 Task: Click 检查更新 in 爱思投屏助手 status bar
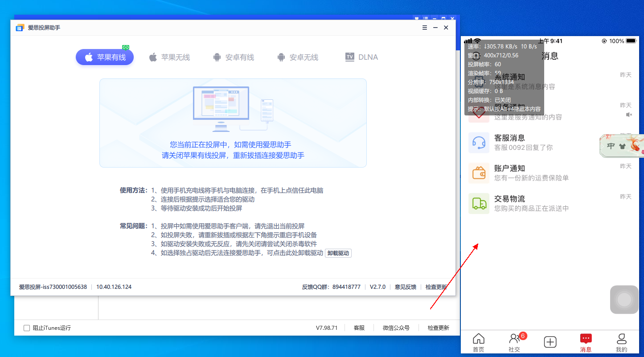coord(436,287)
